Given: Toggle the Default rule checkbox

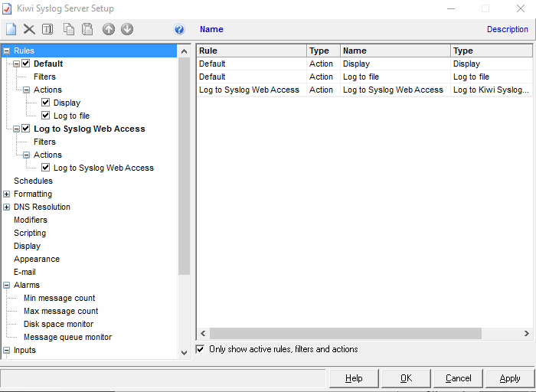Looking at the screenshot, I should click(25, 64).
